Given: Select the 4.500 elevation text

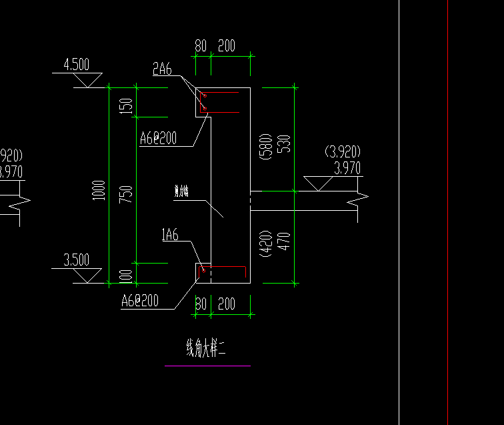Looking at the screenshot, I should pyautogui.click(x=77, y=64).
